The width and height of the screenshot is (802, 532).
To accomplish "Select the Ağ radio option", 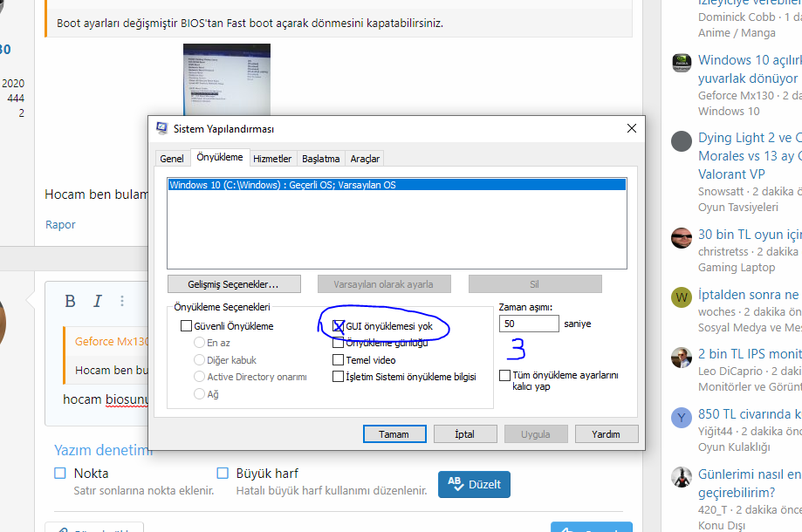I will click(x=200, y=394).
